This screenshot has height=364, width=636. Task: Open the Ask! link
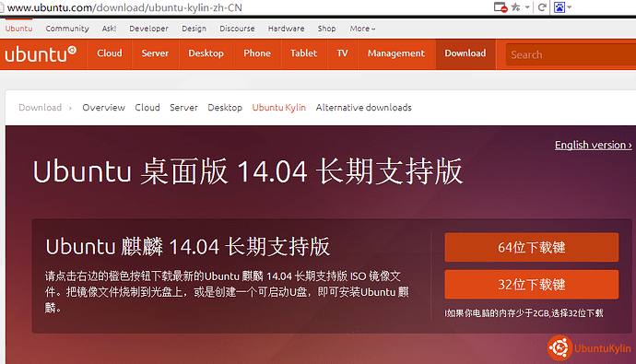coord(109,29)
